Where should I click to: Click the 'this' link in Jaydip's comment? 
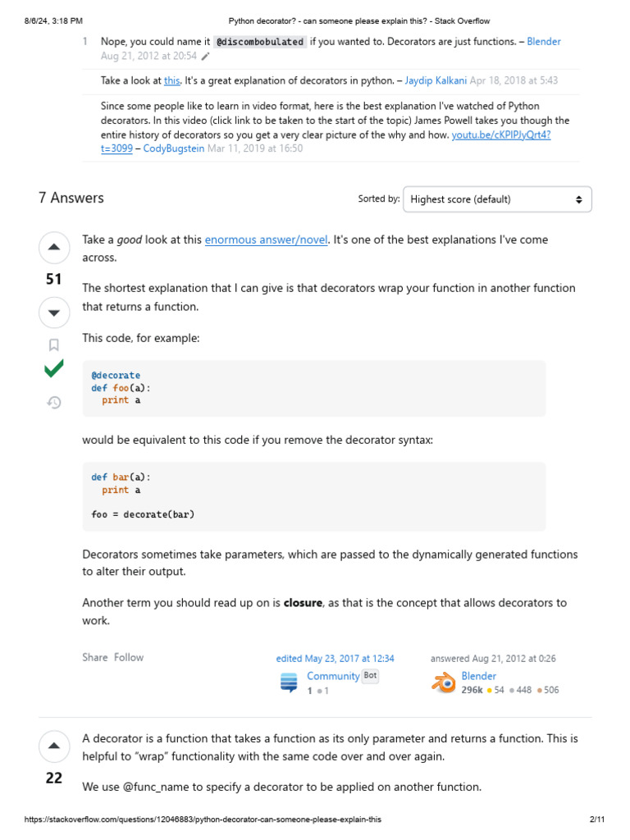point(171,80)
